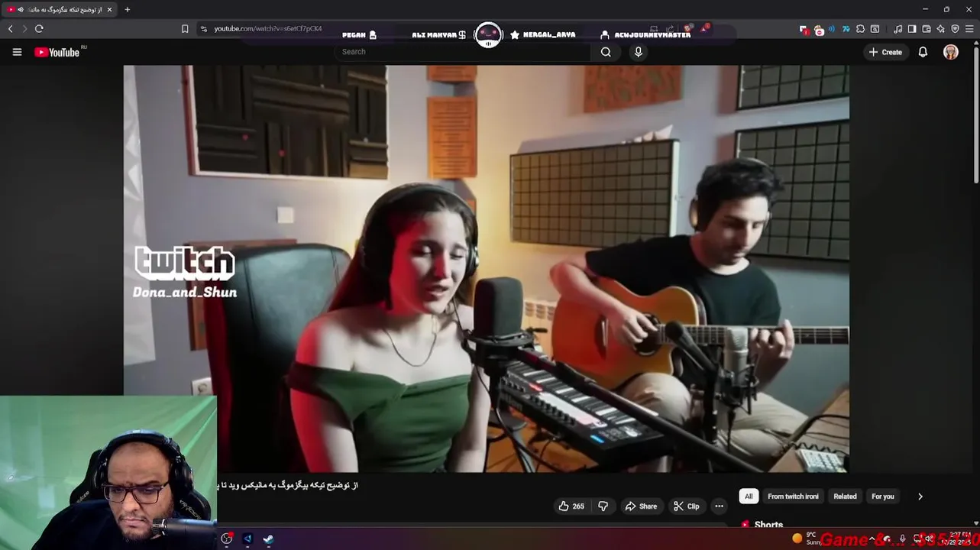Open a new browser tab
The image size is (980, 550).
tap(127, 10)
